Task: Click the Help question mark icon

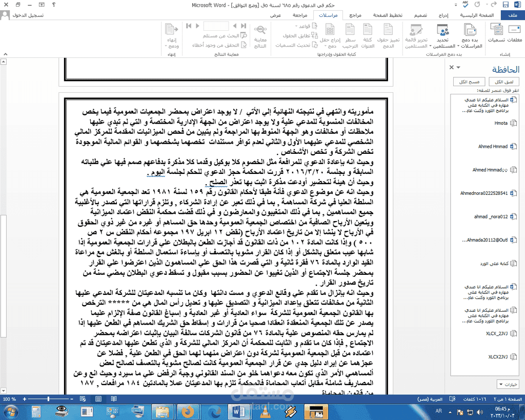Action: tap(54, 5)
